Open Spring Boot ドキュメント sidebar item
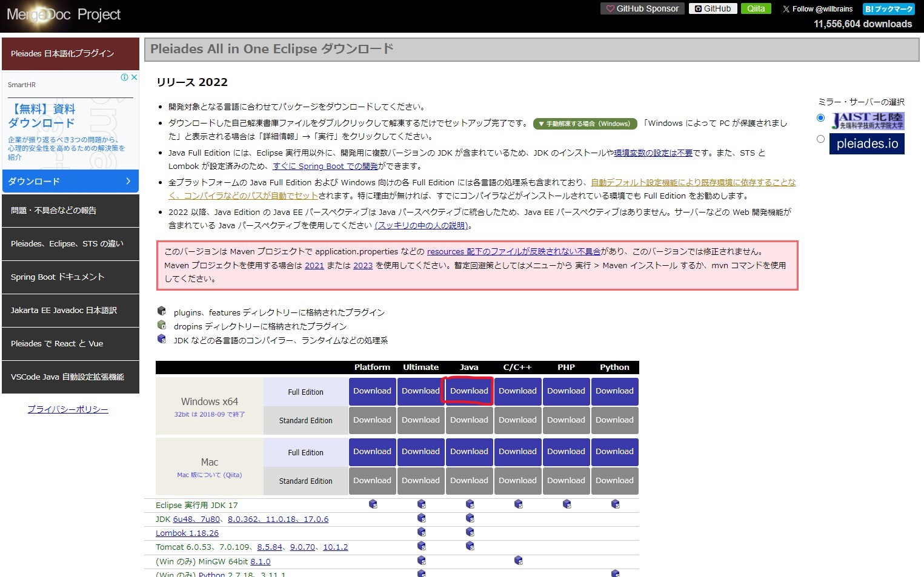924x577 pixels. [x=70, y=277]
